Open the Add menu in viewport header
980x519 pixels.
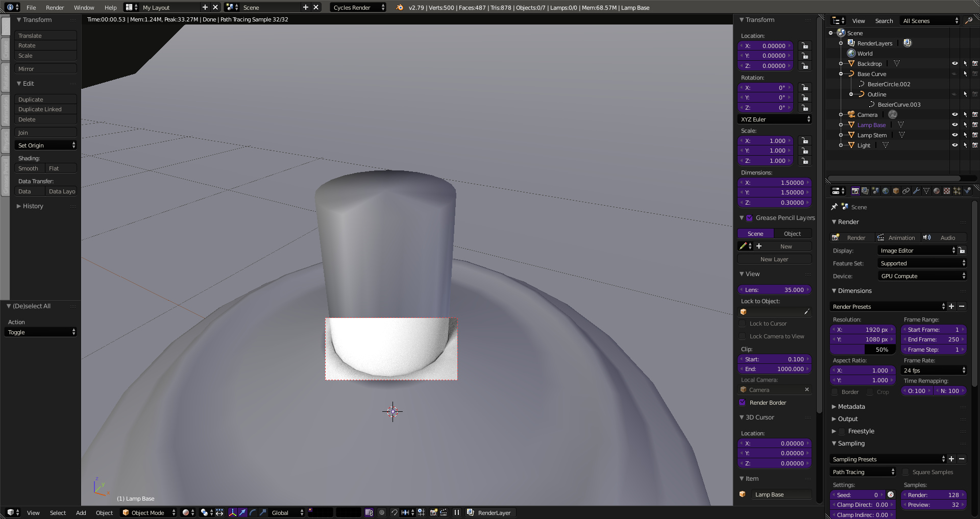[81, 512]
